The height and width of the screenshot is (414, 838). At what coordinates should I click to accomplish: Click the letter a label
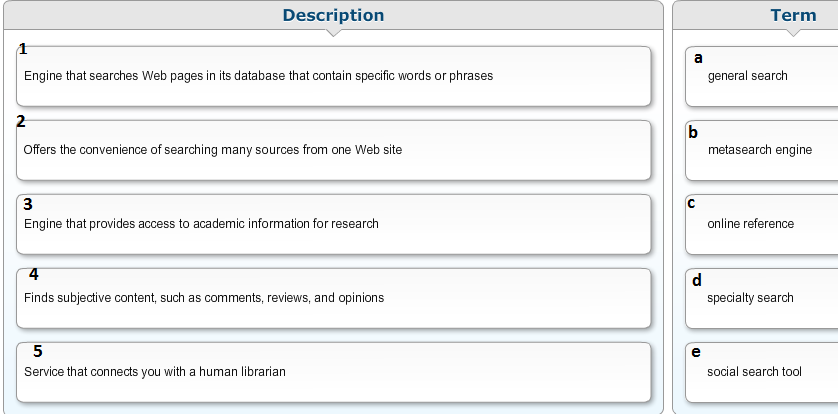coord(698,58)
